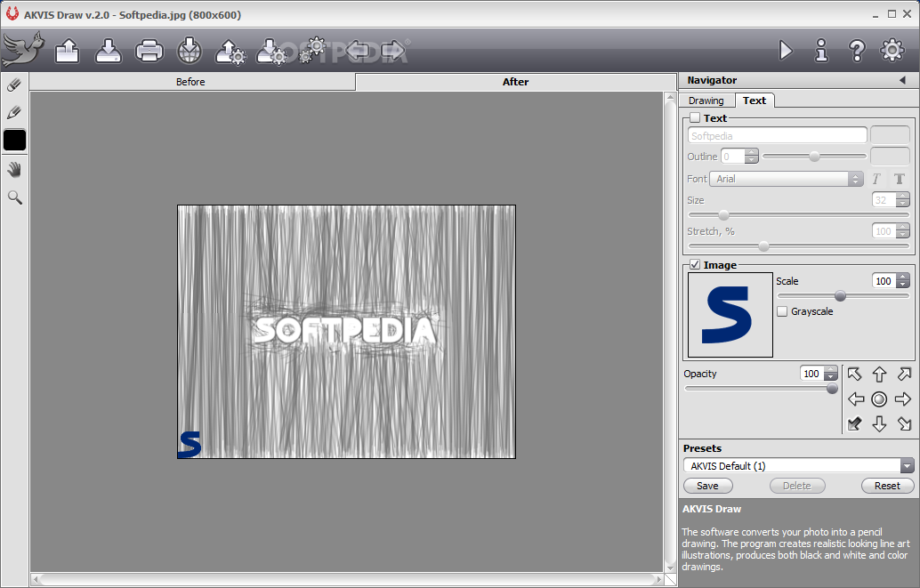Click the blue S image thumbnail
The width and height of the screenshot is (920, 588).
[730, 315]
